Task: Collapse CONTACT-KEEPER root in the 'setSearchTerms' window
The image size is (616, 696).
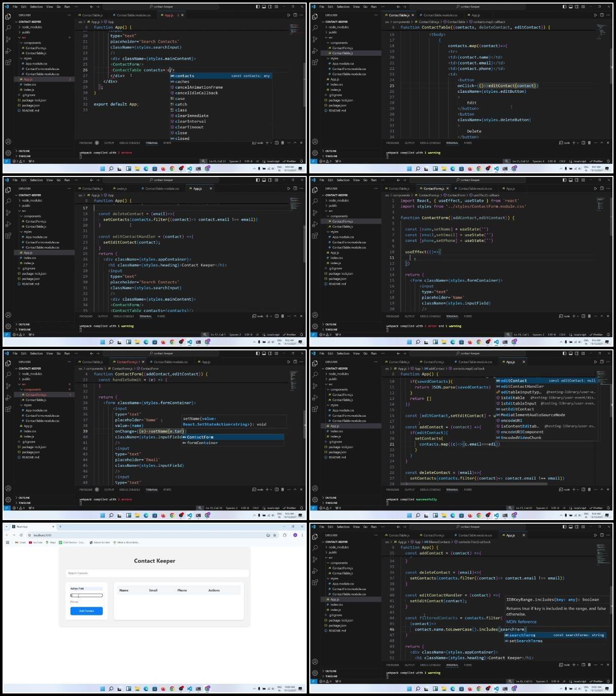Action: click(336, 542)
